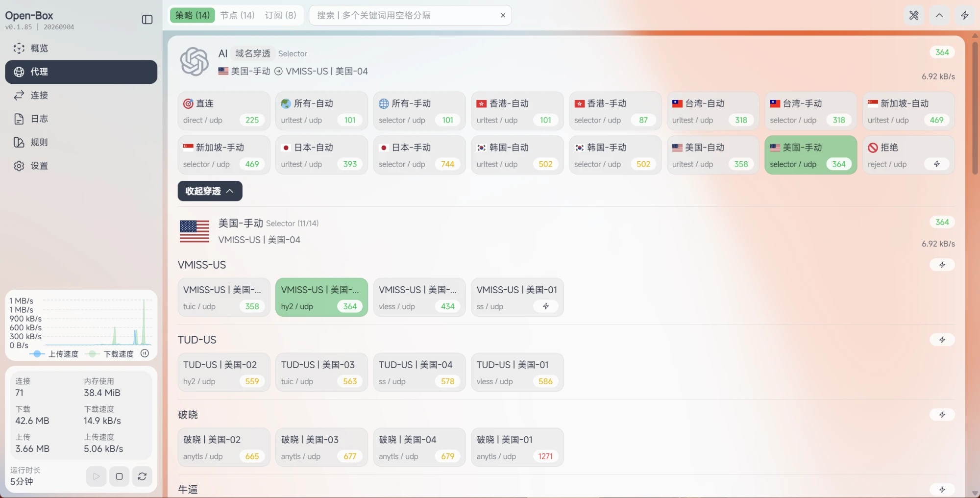Collapse the list with 收起穿透 button
The height and width of the screenshot is (498, 980).
210,191
